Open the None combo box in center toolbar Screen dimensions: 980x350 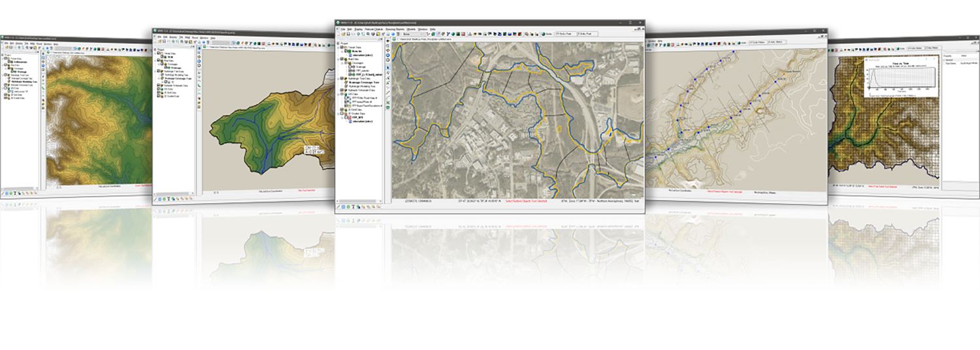tap(413, 34)
